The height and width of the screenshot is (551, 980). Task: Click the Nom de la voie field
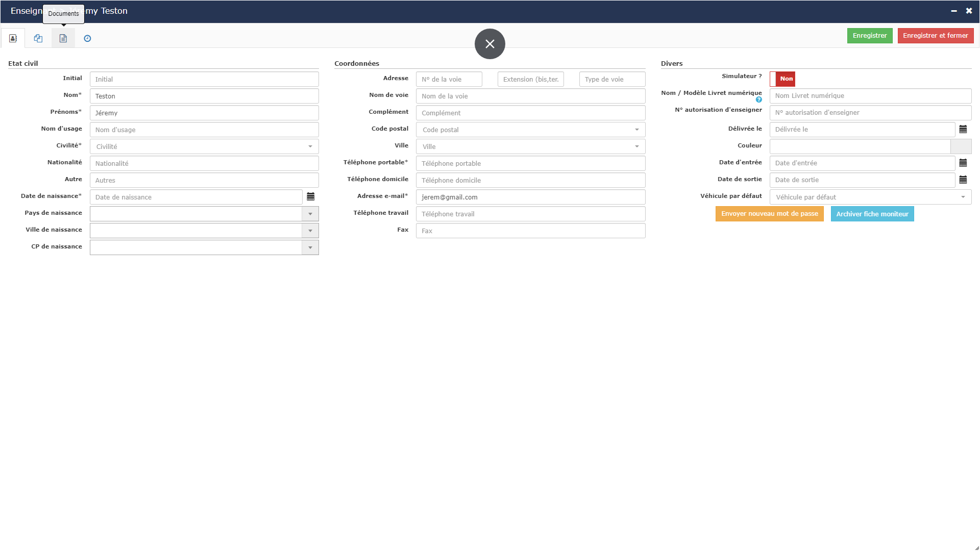(531, 96)
